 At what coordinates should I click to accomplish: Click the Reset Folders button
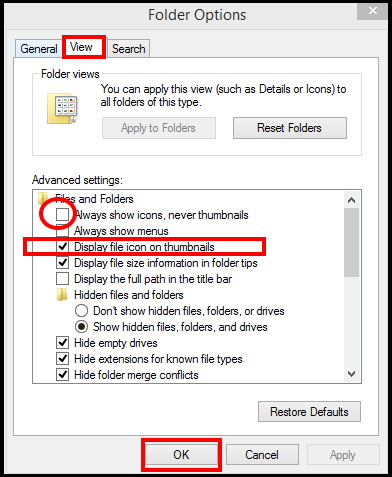[290, 128]
